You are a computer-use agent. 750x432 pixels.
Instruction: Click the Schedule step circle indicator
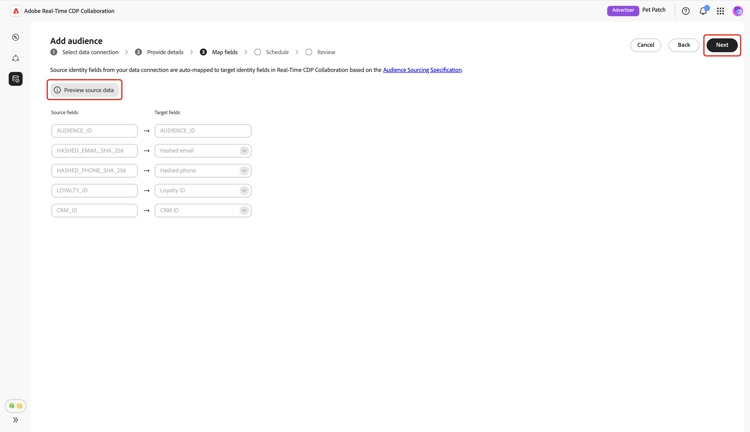coord(257,52)
